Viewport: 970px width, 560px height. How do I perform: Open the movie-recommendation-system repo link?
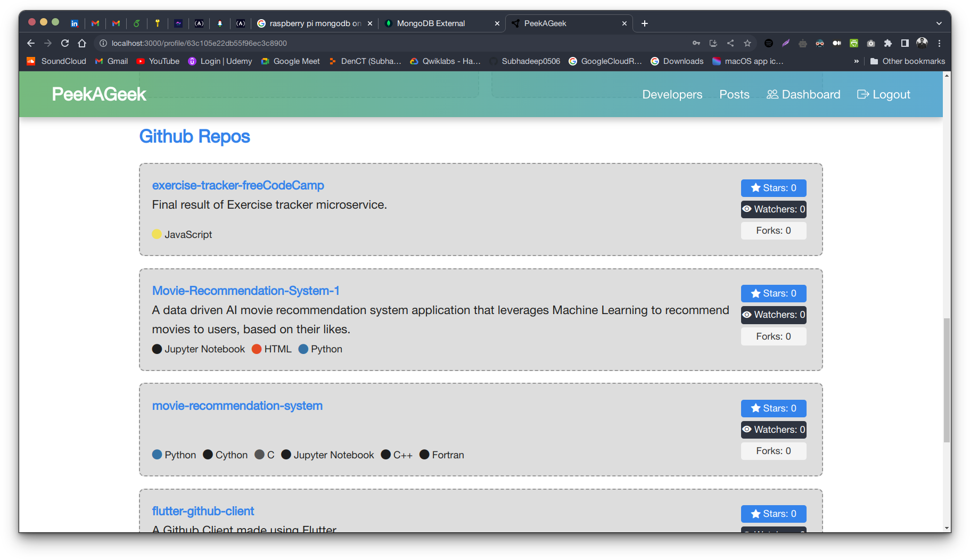pyautogui.click(x=237, y=406)
